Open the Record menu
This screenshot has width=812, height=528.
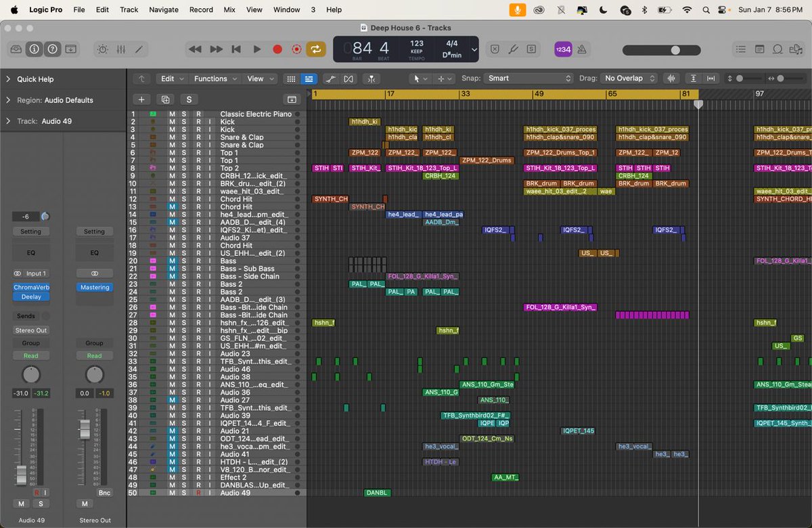(x=201, y=9)
